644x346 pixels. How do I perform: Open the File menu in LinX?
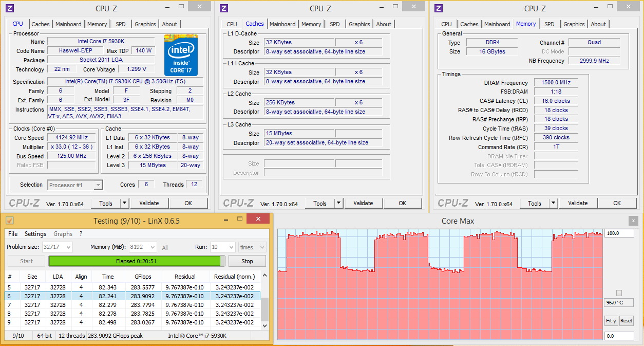coord(13,234)
